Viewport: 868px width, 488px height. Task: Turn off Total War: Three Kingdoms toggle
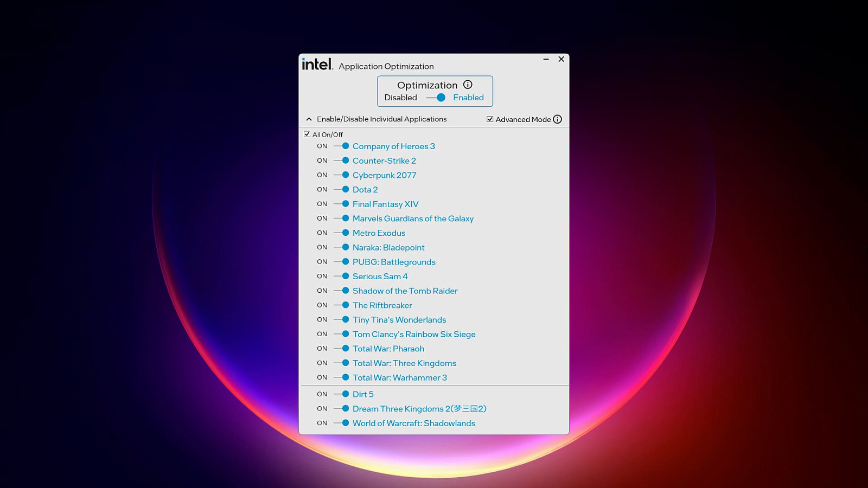[x=341, y=363]
